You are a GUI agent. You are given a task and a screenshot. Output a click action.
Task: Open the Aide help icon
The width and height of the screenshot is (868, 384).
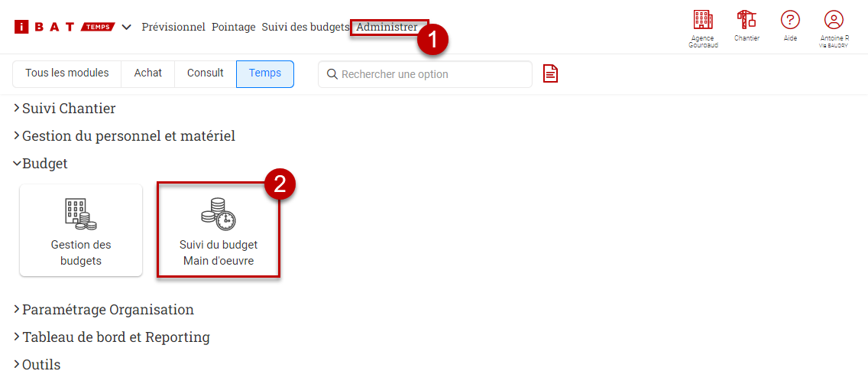pyautogui.click(x=790, y=21)
